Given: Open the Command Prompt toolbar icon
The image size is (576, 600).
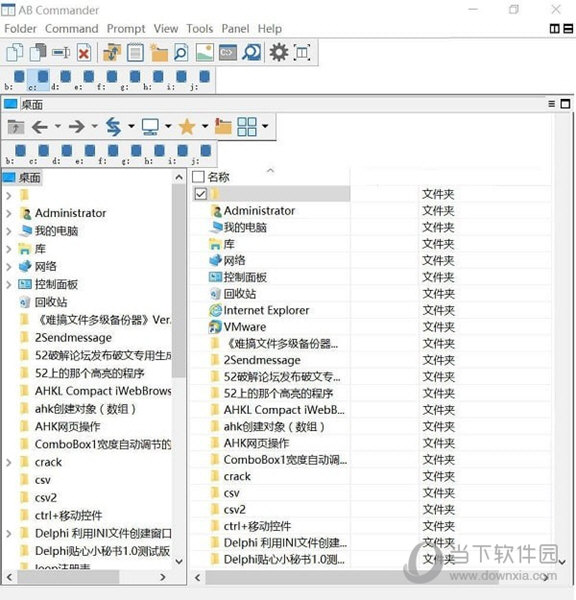Looking at the screenshot, I should coord(228,52).
